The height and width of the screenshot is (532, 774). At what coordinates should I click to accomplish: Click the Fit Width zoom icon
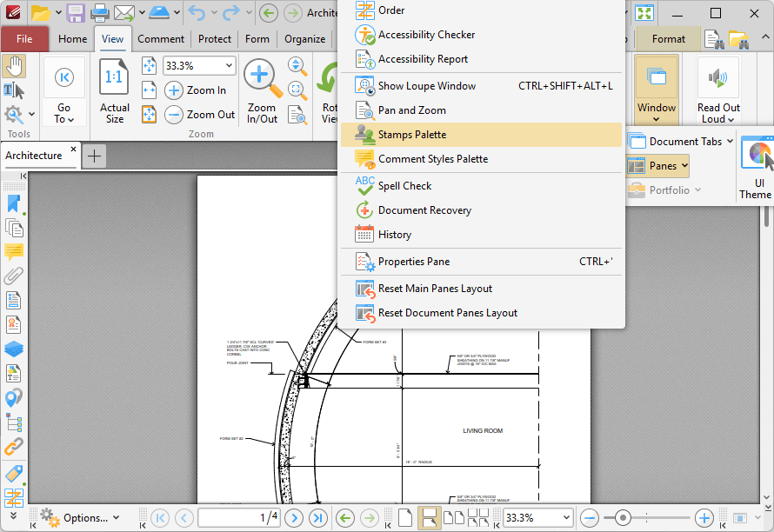tap(149, 90)
